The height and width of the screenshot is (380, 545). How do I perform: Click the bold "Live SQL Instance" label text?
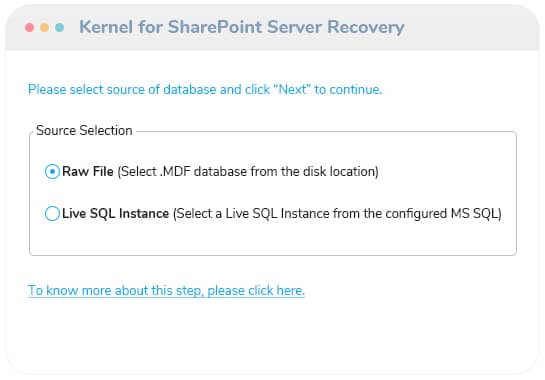coord(115,213)
